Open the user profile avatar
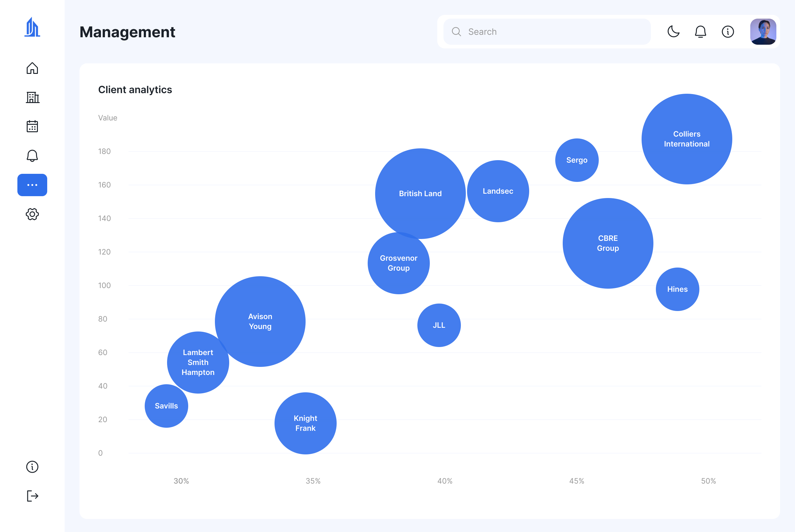 [763, 32]
